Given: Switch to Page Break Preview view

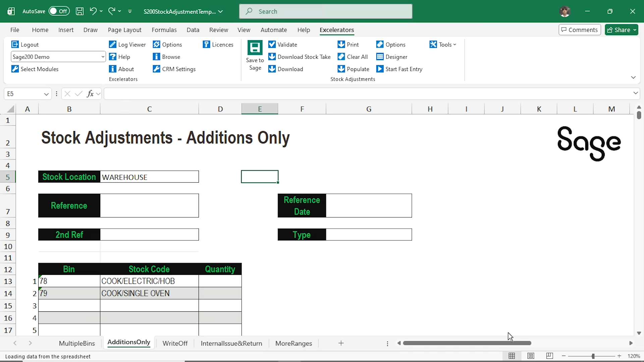Looking at the screenshot, I should [x=549, y=356].
